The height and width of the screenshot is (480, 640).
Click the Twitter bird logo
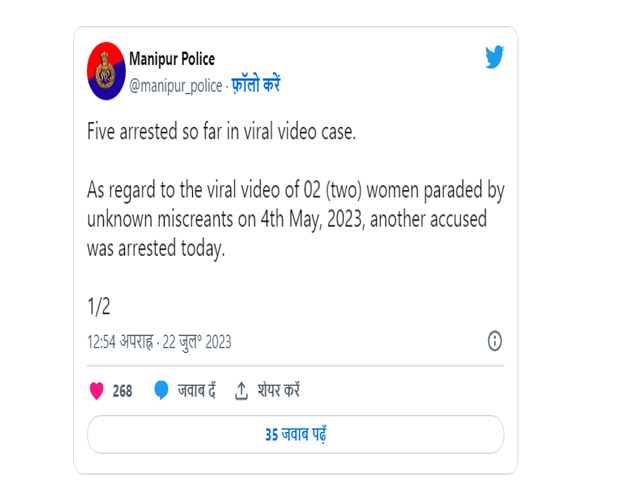click(x=494, y=57)
